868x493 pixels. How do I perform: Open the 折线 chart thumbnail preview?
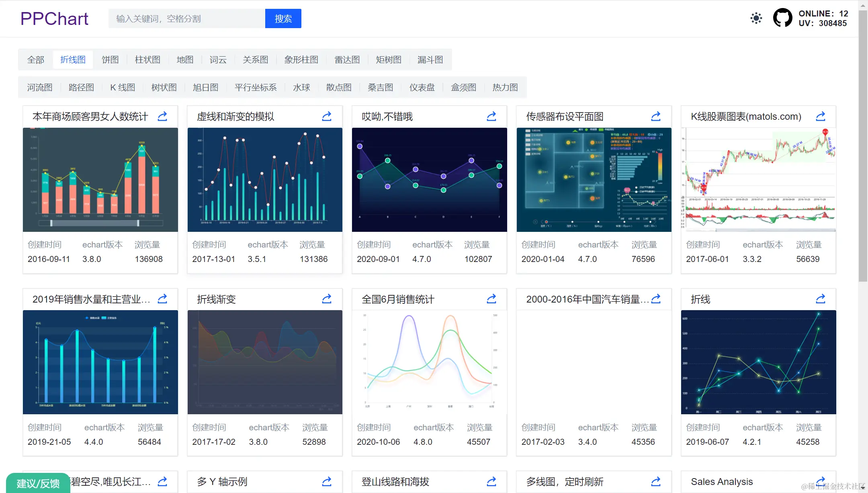pyautogui.click(x=758, y=362)
